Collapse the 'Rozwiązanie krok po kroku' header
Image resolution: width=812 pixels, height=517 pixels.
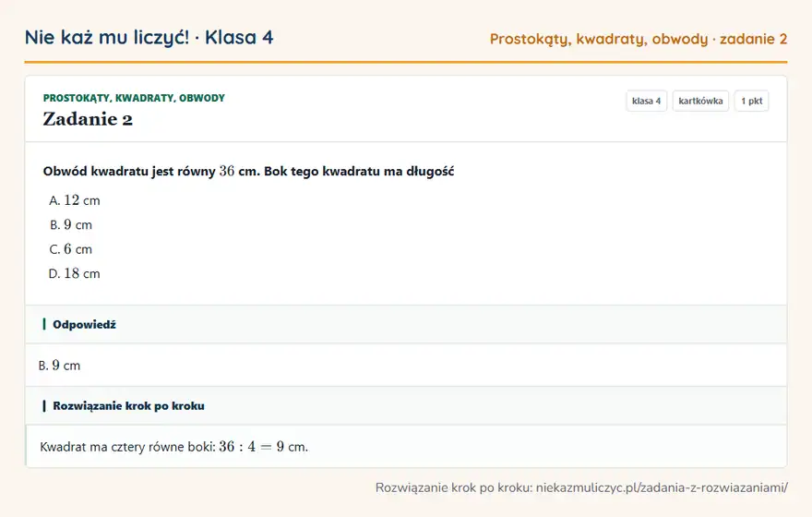tap(406, 405)
